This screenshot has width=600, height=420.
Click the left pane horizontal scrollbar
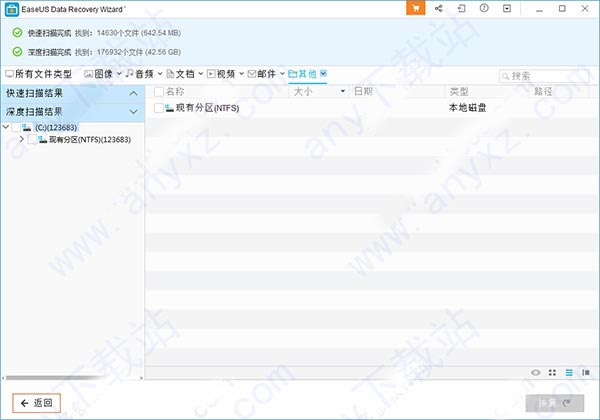point(54,378)
